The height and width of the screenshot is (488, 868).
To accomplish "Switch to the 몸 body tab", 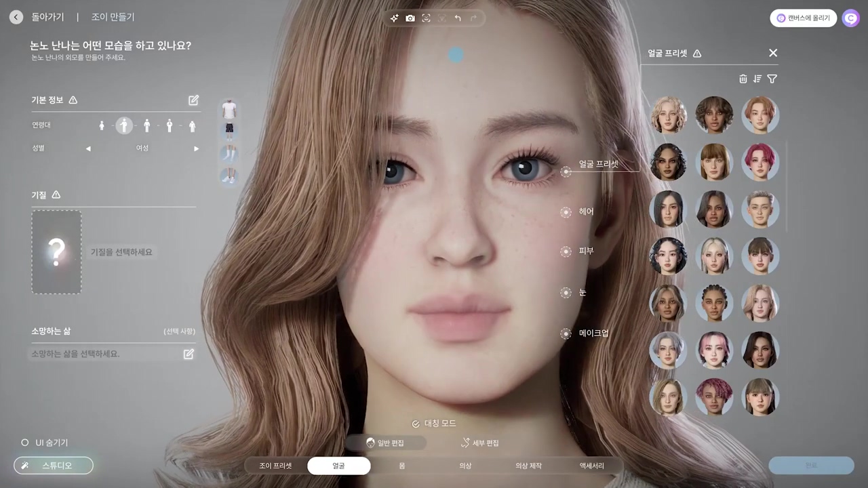I will point(402,466).
